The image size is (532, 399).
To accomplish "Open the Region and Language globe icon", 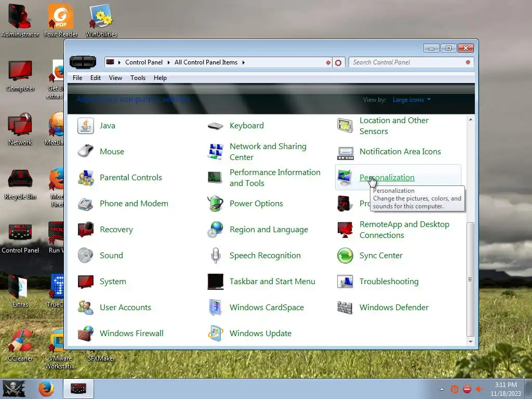I will [x=216, y=229].
